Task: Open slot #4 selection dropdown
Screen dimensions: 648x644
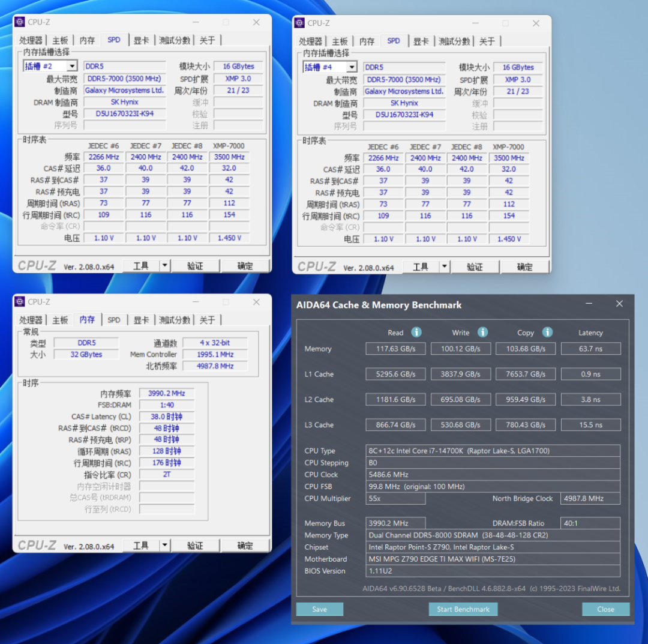Action: [352, 67]
